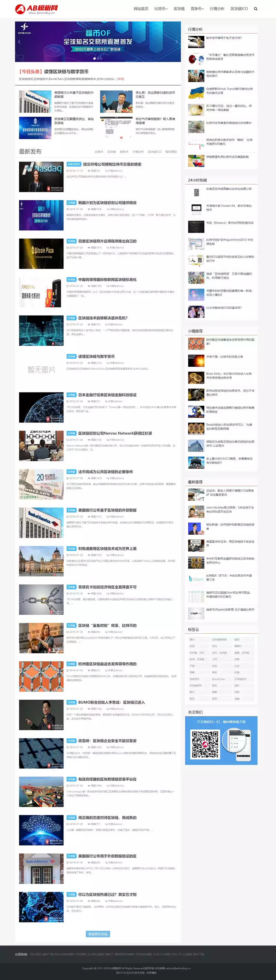Select the first carousel indicator dot
This screenshot has width=276, height=980.
(95, 59)
